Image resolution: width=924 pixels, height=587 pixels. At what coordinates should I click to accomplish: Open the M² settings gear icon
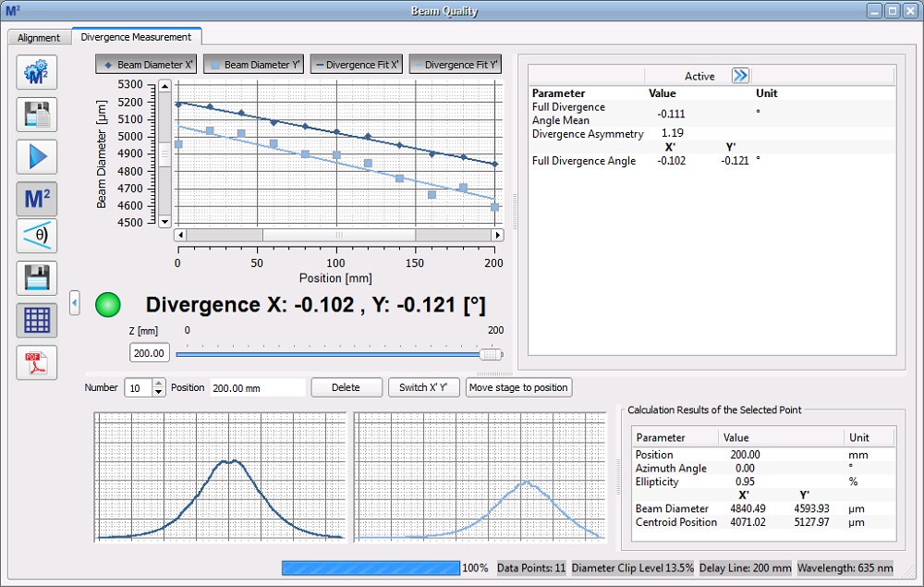pyautogui.click(x=37, y=72)
